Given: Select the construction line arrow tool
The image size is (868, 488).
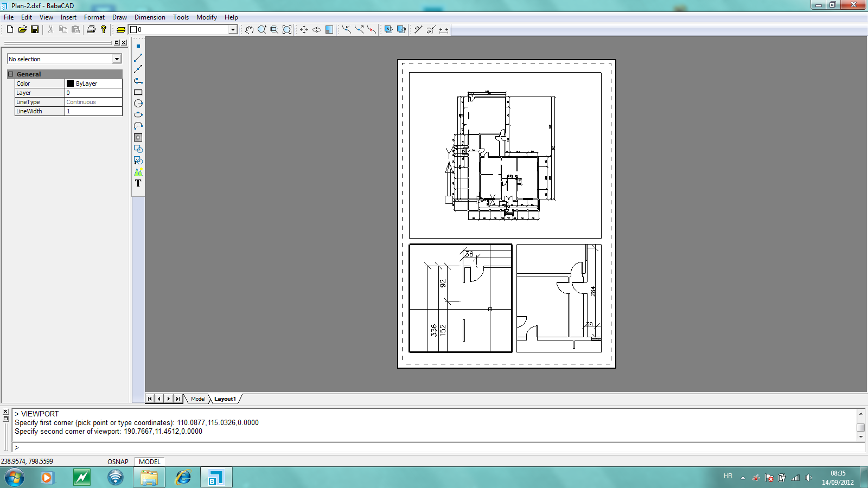Looking at the screenshot, I should click(x=138, y=69).
